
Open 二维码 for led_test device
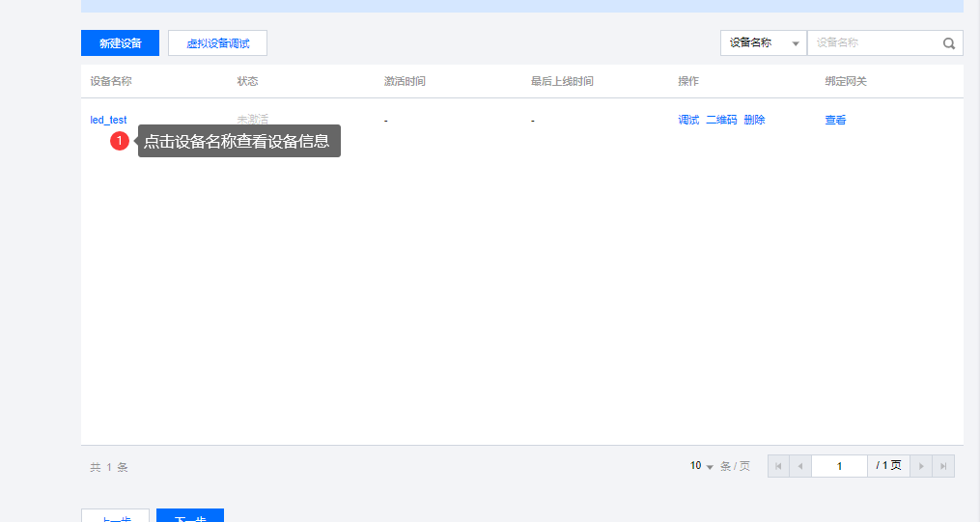pyautogui.click(x=721, y=120)
